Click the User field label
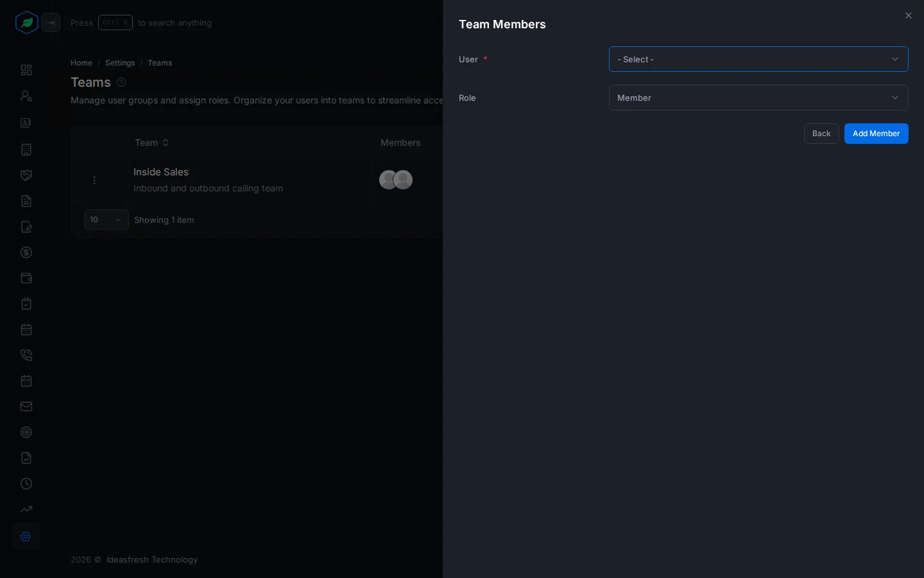This screenshot has height=578, width=924. 468,59
